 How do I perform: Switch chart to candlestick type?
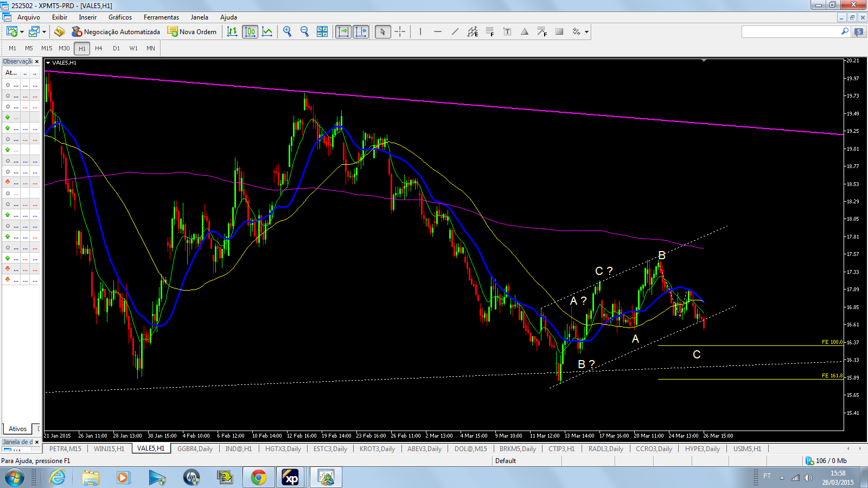(x=250, y=31)
